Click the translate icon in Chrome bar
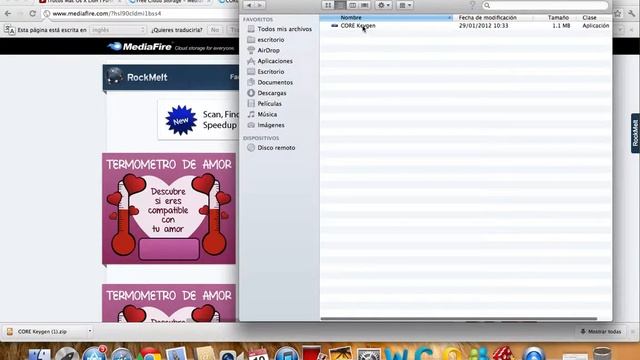Viewport: 640px width, 360px height. click(x=10, y=30)
